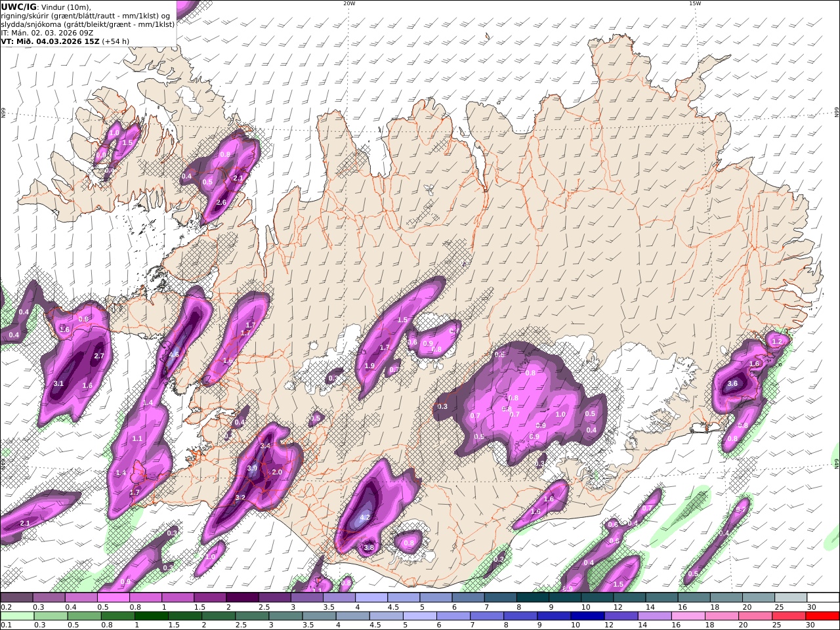Pick the light grey 25–30 snow legend swatch
The height and width of the screenshot is (630, 840).
pyautogui.click(x=791, y=598)
